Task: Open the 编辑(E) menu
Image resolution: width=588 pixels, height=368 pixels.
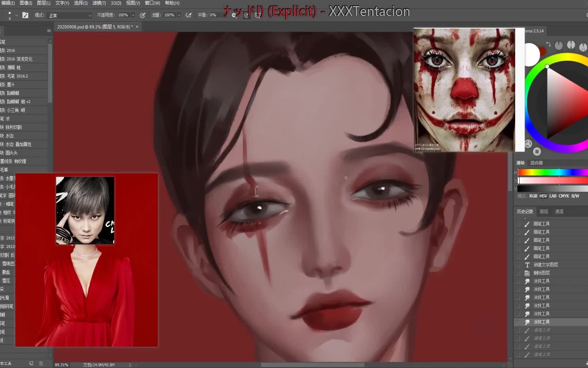Action: pos(7,3)
